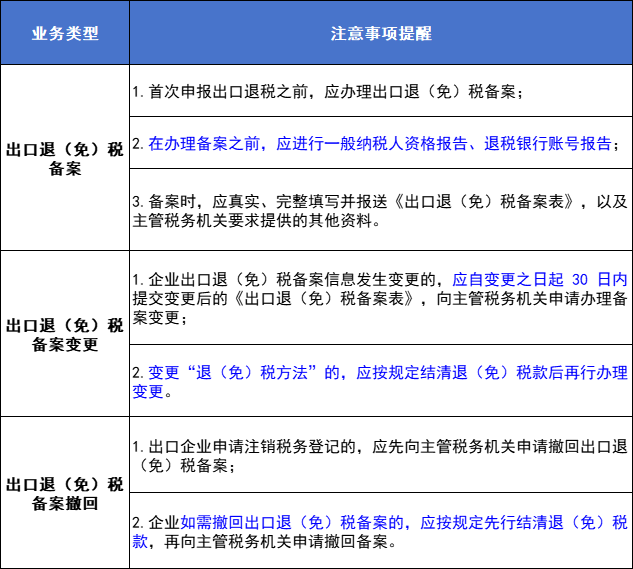
Task: Select text '主管税务机关要求提供的其他资料'
Action: point(252,220)
